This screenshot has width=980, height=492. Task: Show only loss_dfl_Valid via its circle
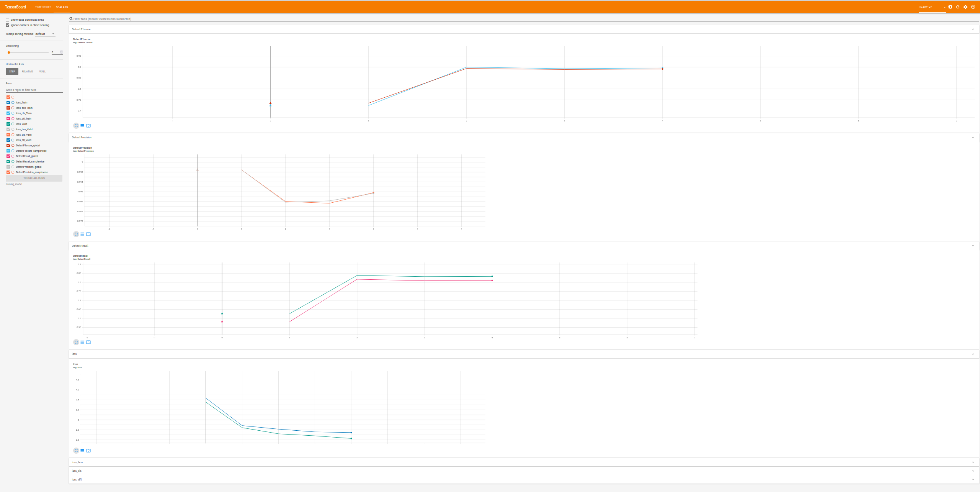coord(13,140)
